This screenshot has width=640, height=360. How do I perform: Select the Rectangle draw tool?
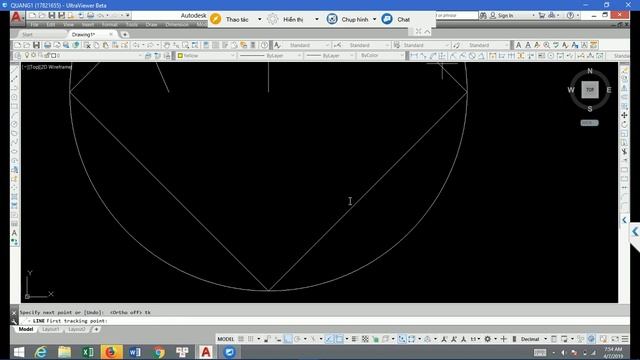[14, 106]
